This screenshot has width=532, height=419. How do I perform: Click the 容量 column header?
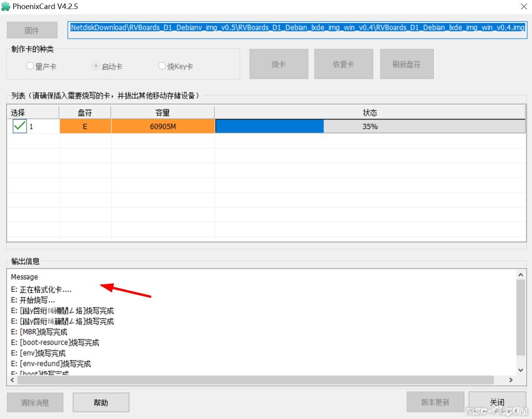pyautogui.click(x=163, y=113)
